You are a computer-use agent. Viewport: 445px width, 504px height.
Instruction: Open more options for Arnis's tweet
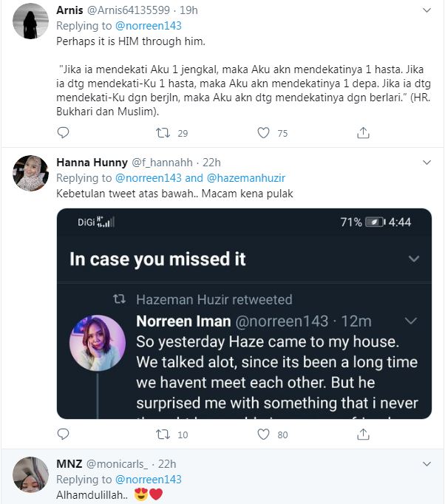(427, 10)
